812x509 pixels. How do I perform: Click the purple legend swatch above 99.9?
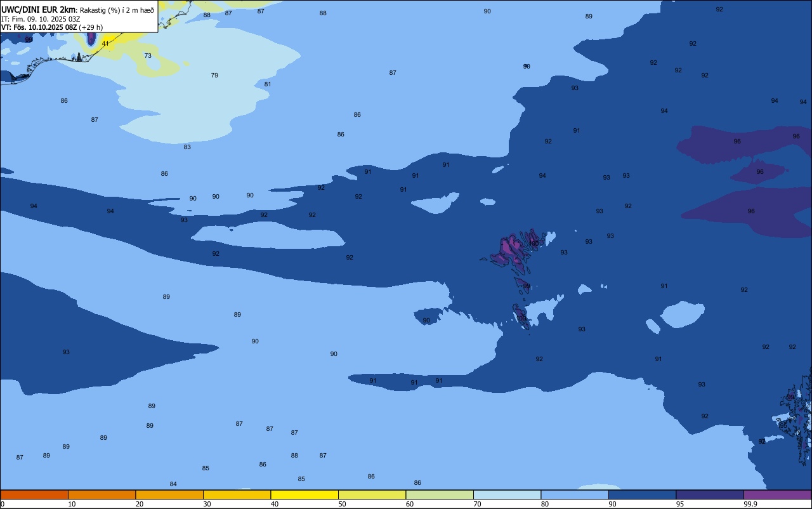[x=777, y=494]
